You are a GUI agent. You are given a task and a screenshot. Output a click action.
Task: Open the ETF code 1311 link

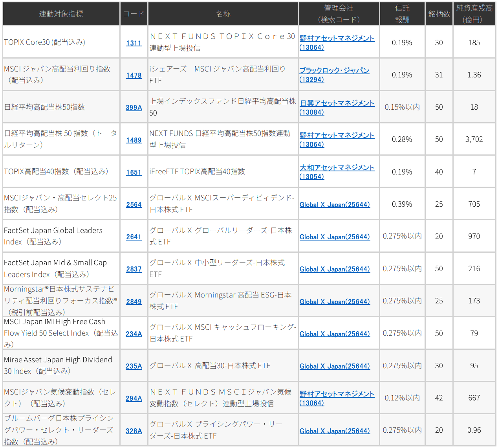tap(134, 43)
